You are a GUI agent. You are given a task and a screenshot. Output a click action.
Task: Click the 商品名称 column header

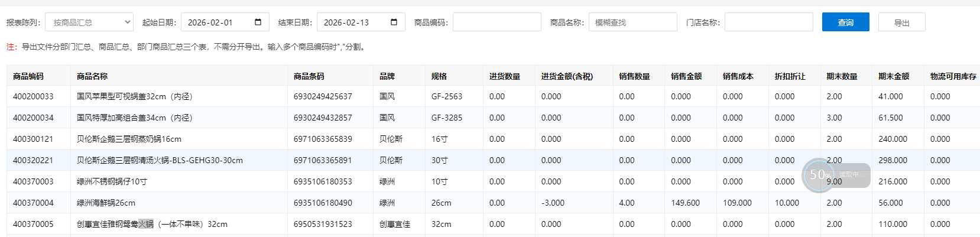tap(92, 76)
